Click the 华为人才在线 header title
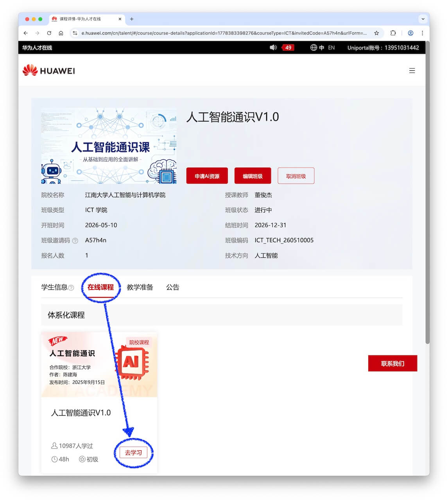Screen dimensions: 448x500 (x=37, y=48)
